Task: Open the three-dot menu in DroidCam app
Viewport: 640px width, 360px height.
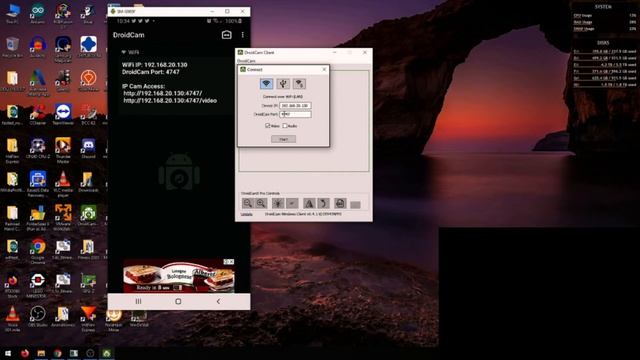Action: [x=242, y=35]
